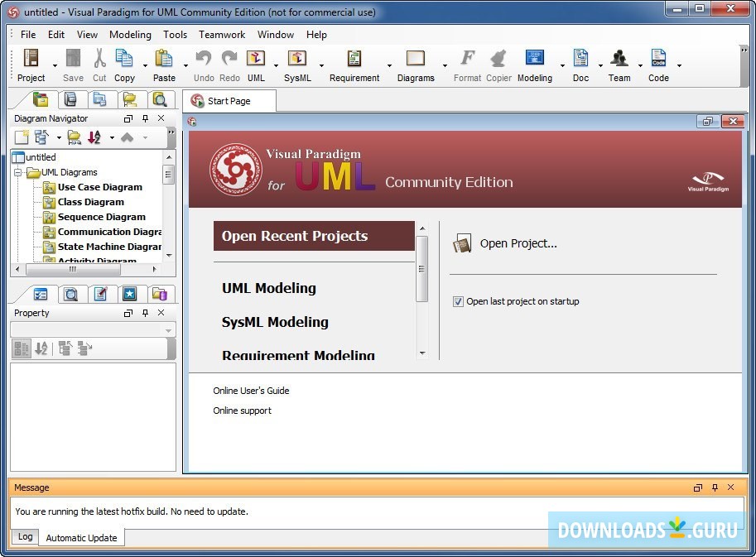756x557 pixels.
Task: Click the Copy toolbar icon
Action: pyautogui.click(x=124, y=58)
